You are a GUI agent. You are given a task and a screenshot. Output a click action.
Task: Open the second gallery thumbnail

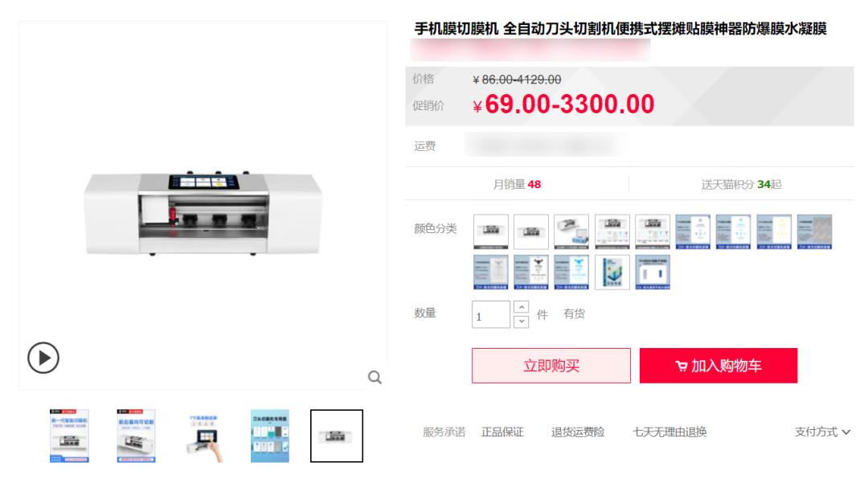136,436
